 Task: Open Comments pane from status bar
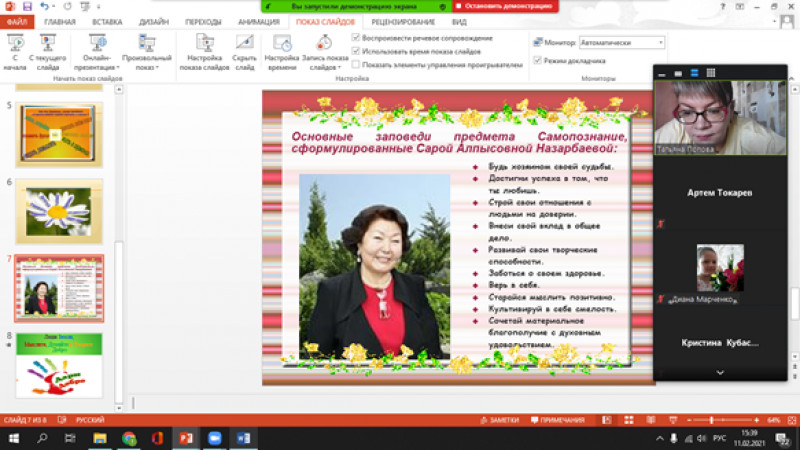(x=558, y=420)
